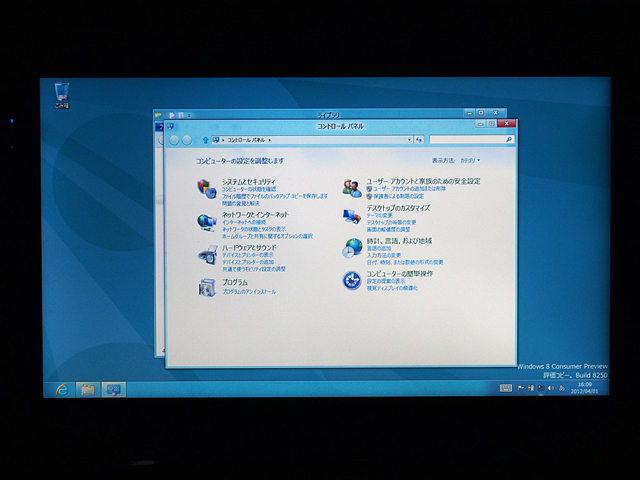Click the システムとセキュリティ heading link
Viewport: 640px width, 480px height.
point(249,182)
